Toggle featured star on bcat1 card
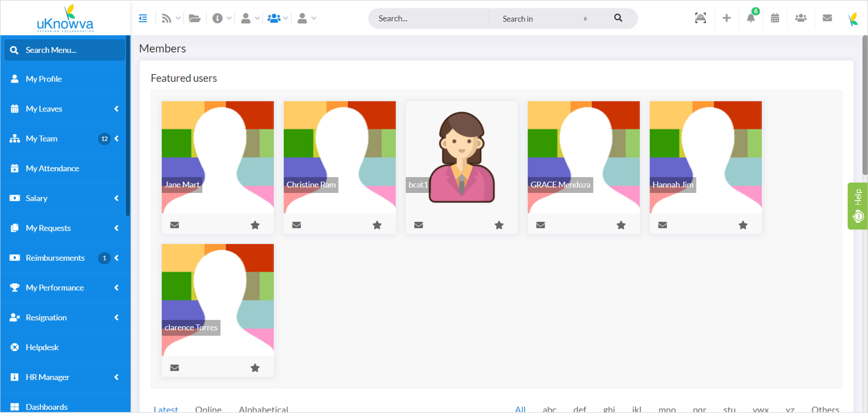The image size is (868, 413). [x=499, y=225]
